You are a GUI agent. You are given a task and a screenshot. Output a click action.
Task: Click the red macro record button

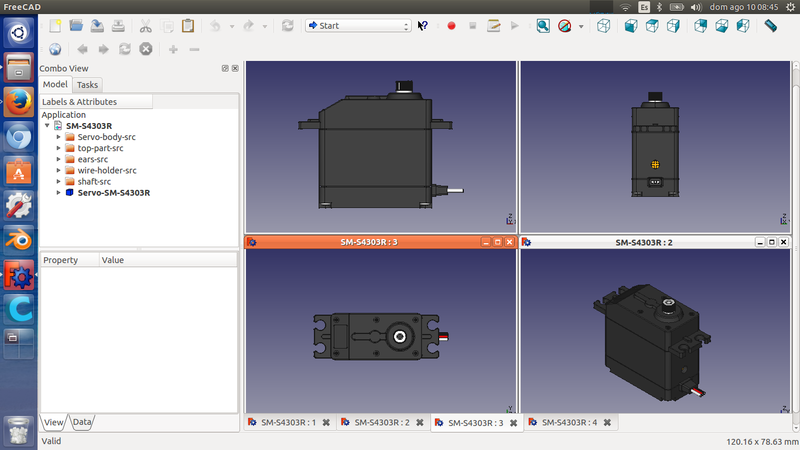[451, 26]
